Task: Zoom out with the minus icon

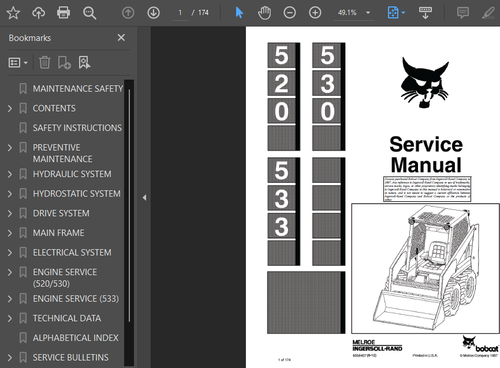Action: pyautogui.click(x=289, y=13)
